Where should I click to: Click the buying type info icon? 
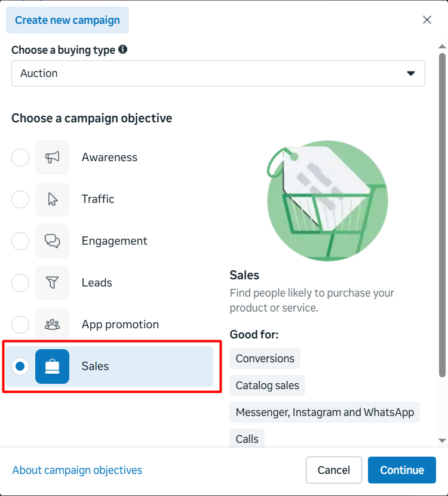[x=123, y=50]
